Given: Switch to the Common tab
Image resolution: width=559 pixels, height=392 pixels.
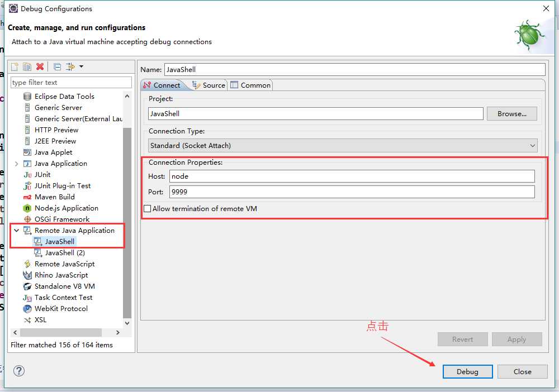Looking at the screenshot, I should [x=250, y=85].
